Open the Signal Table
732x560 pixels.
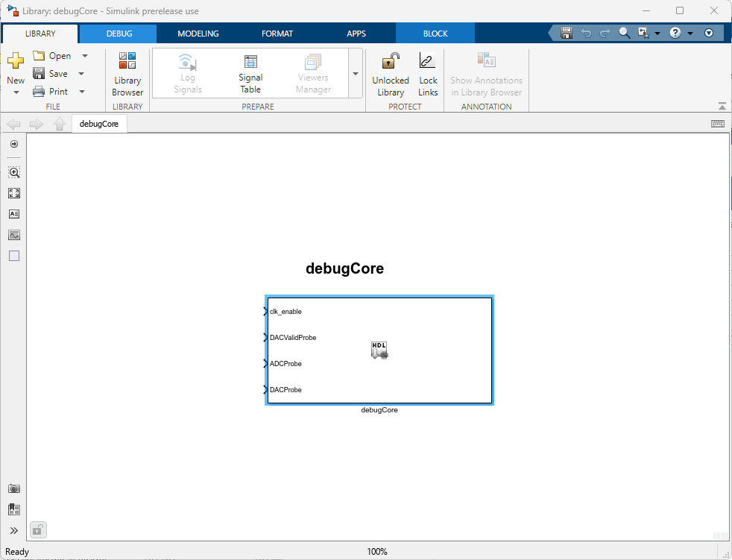click(x=250, y=74)
